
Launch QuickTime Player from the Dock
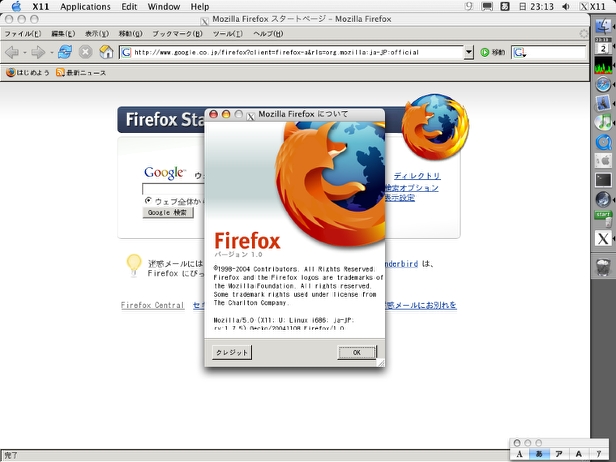[603, 142]
